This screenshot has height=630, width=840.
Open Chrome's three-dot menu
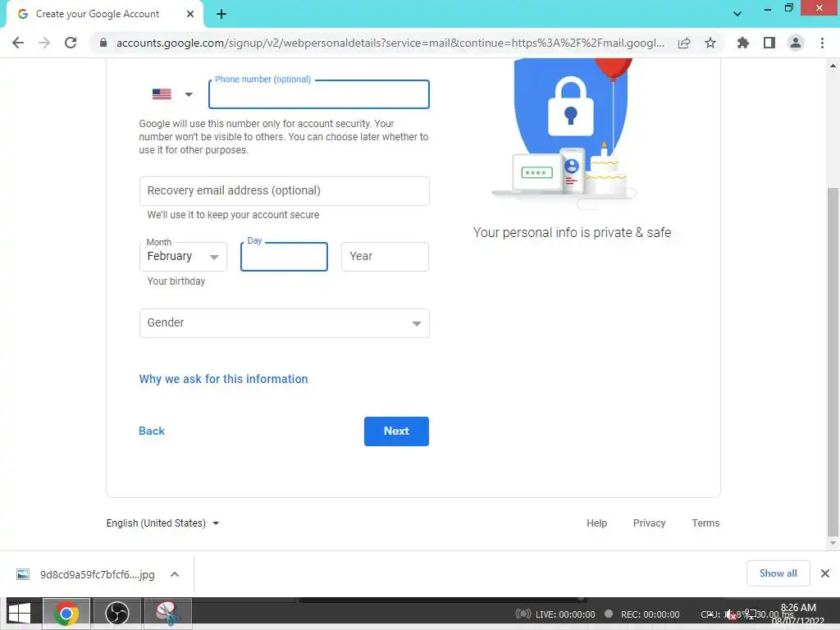pos(822,43)
